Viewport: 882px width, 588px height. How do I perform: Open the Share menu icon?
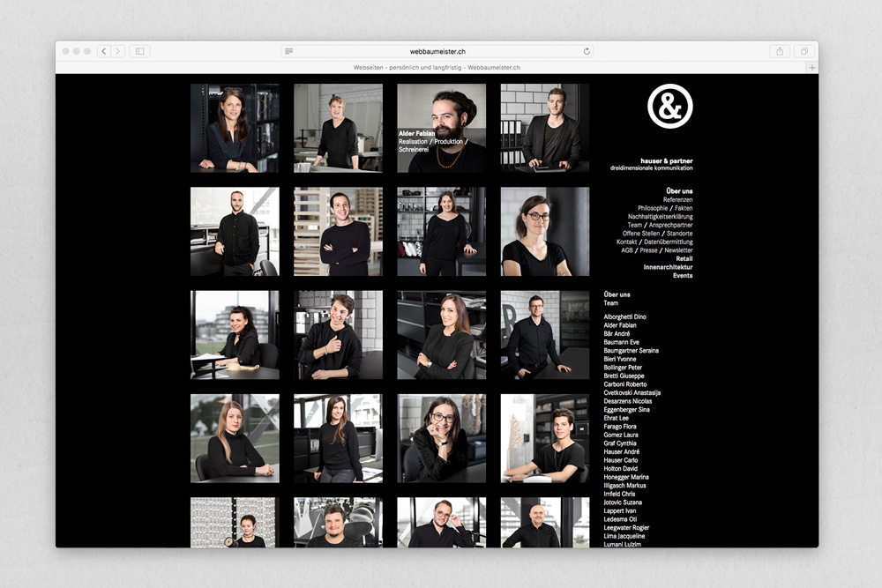[x=779, y=51]
